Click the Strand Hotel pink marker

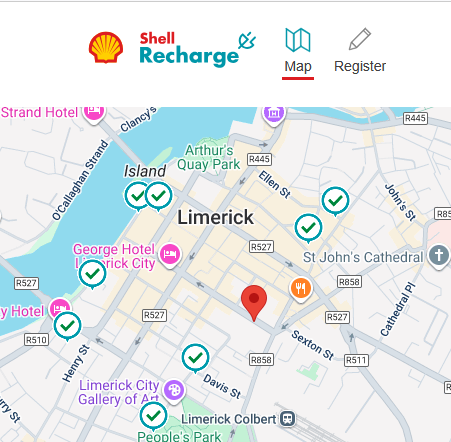(x=94, y=114)
